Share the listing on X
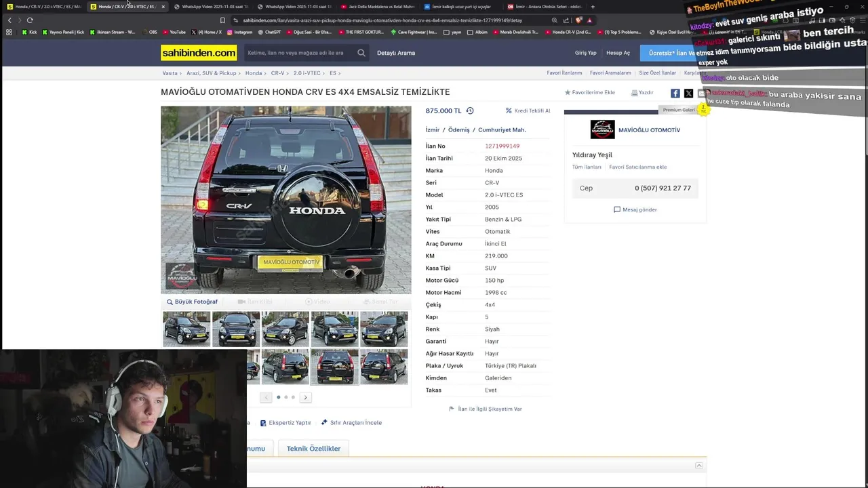The width and height of the screenshot is (868, 488). click(x=689, y=94)
